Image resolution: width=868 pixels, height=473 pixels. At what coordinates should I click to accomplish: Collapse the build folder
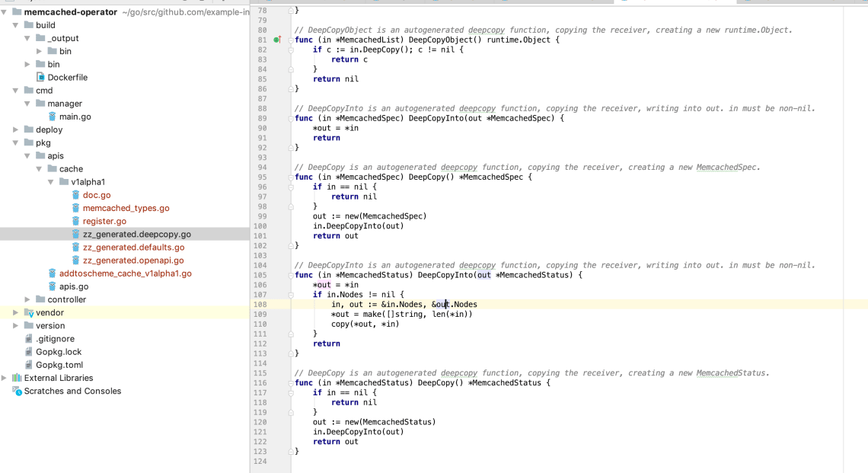click(17, 24)
